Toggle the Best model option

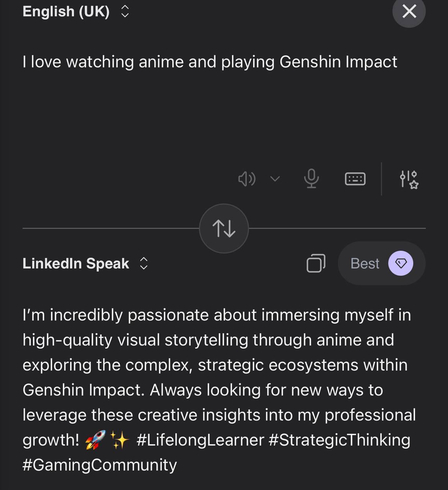[365, 263]
